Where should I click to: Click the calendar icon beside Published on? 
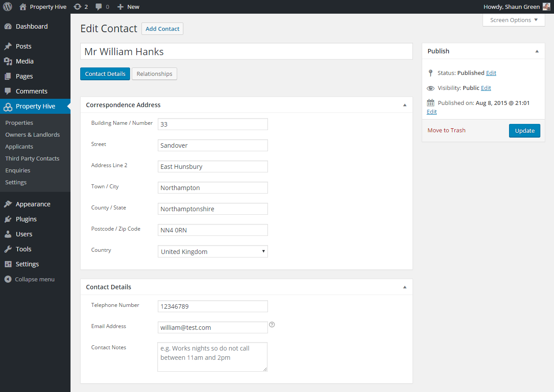(431, 103)
